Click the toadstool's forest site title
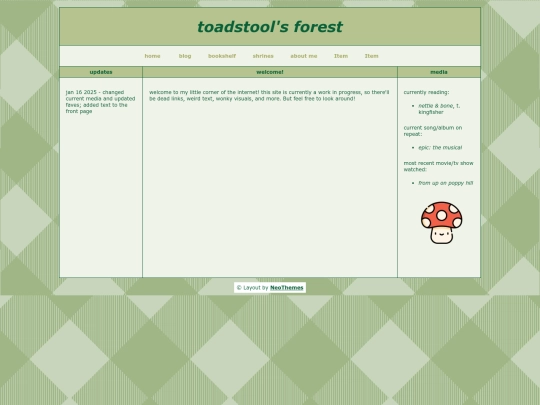The image size is (540, 405). click(270, 27)
